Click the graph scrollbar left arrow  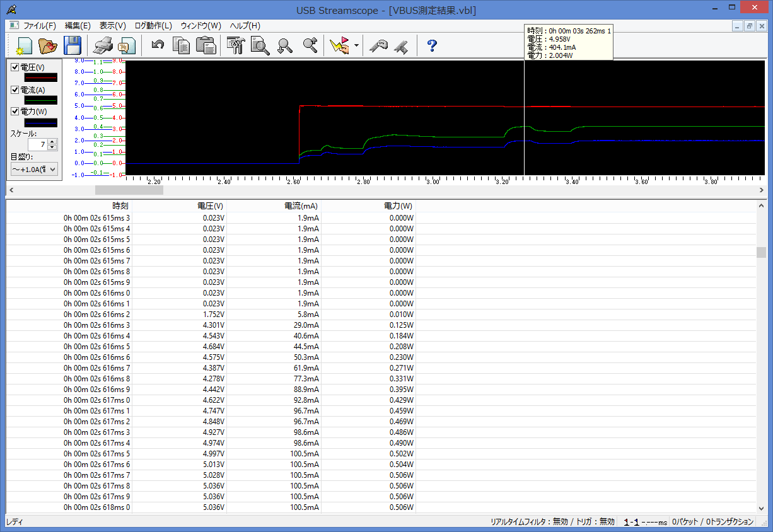(11, 190)
